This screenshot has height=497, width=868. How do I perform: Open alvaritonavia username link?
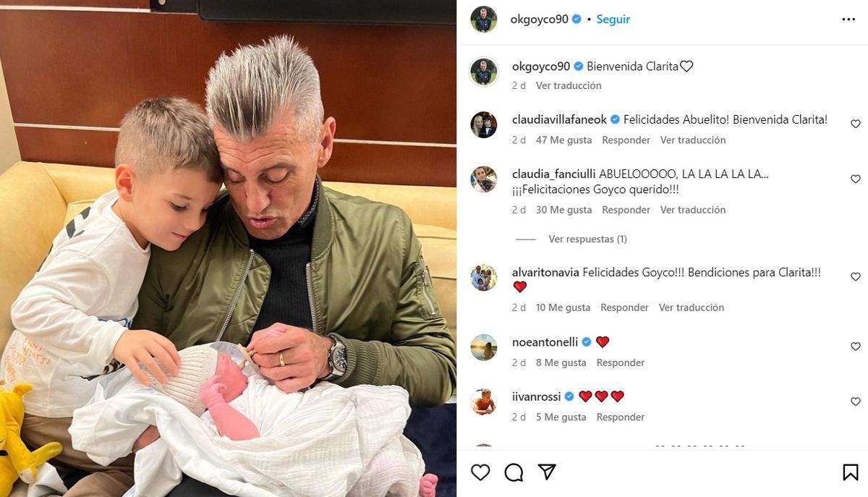545,273
